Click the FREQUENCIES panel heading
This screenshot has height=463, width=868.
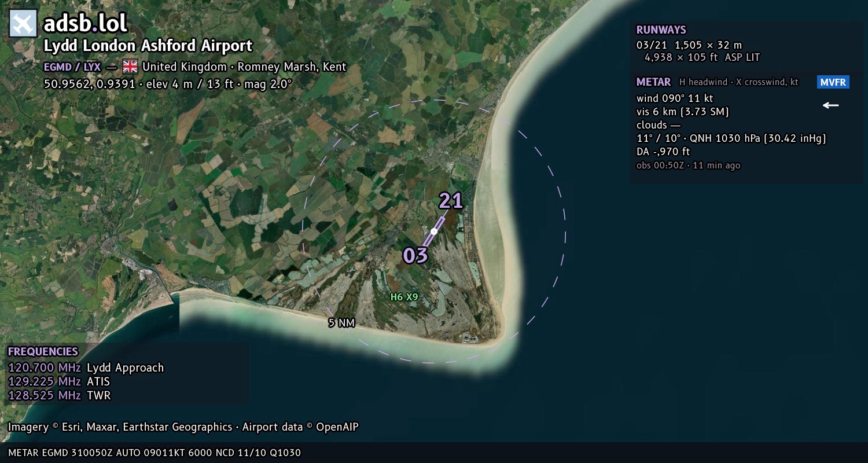43,352
